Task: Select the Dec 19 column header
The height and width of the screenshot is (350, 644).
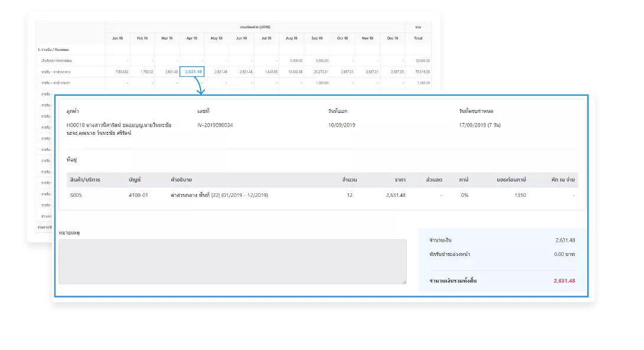Action: point(392,38)
